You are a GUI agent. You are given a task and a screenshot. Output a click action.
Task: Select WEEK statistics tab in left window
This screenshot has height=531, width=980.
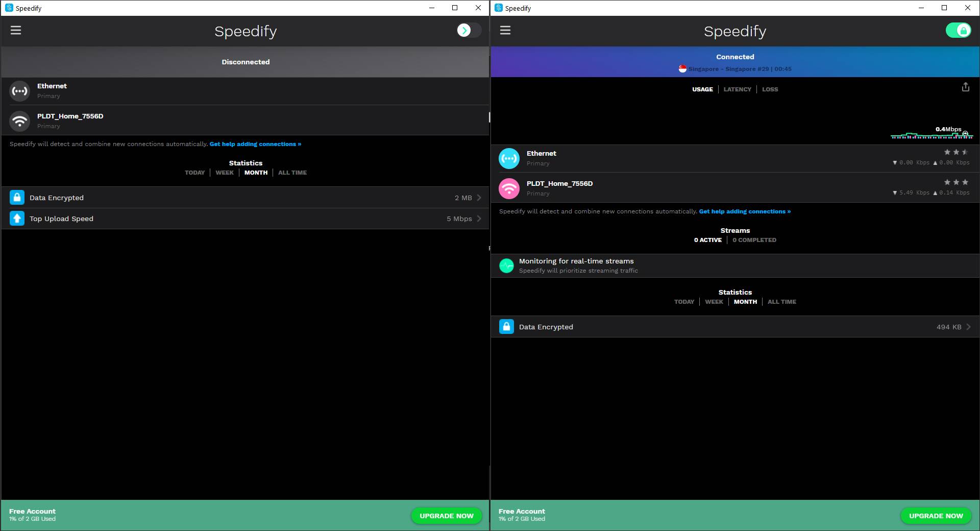[225, 173]
